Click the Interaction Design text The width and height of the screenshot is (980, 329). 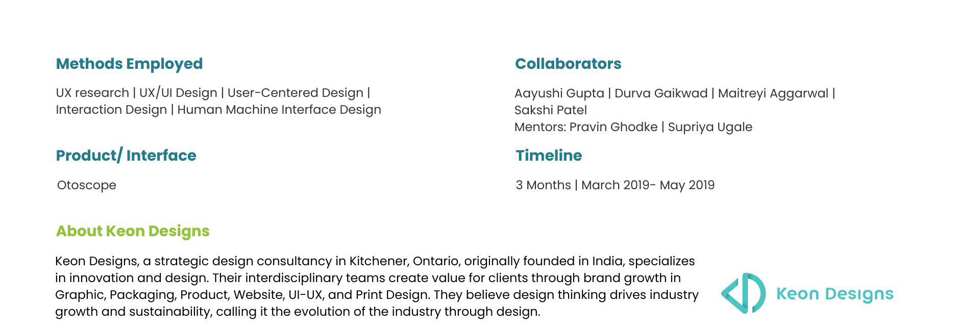click(x=111, y=110)
